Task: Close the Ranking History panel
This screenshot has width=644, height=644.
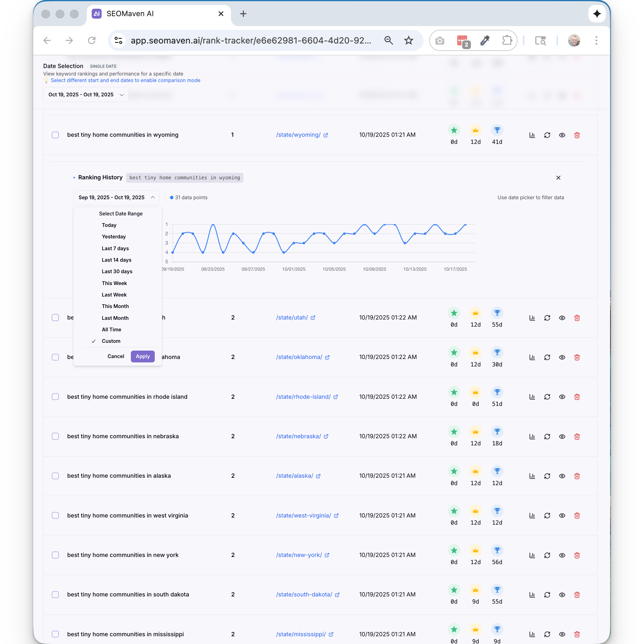Action: pos(558,178)
